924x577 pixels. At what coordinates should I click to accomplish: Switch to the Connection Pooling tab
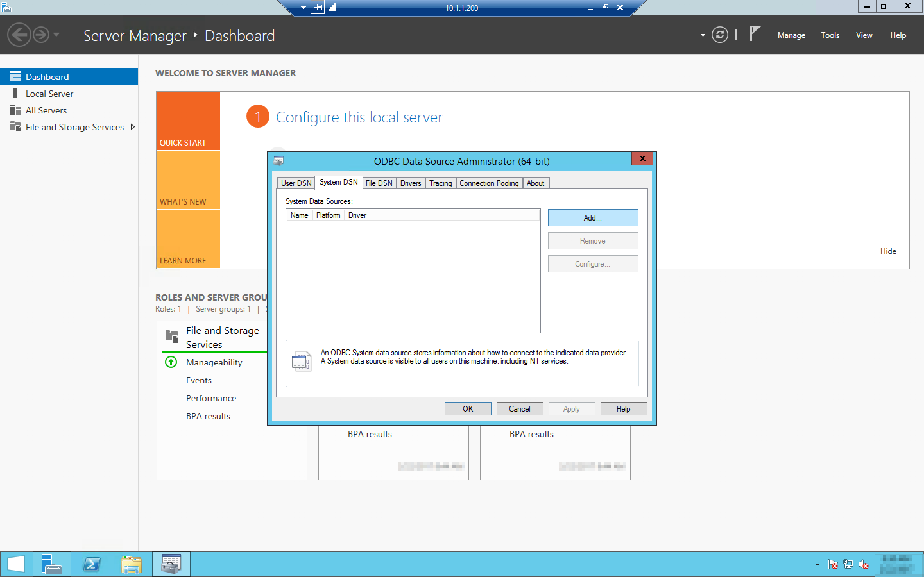pos(489,183)
